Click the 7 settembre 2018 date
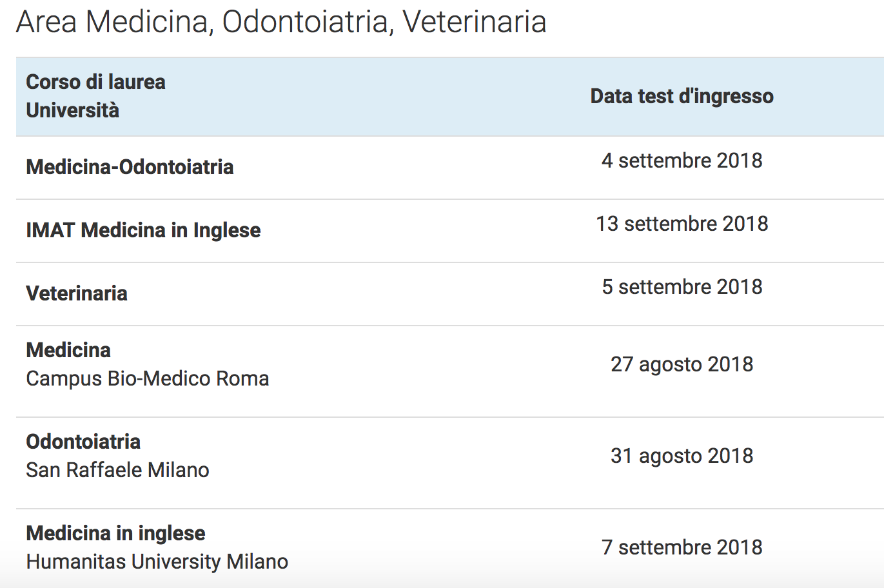The height and width of the screenshot is (588, 884). coord(682,547)
